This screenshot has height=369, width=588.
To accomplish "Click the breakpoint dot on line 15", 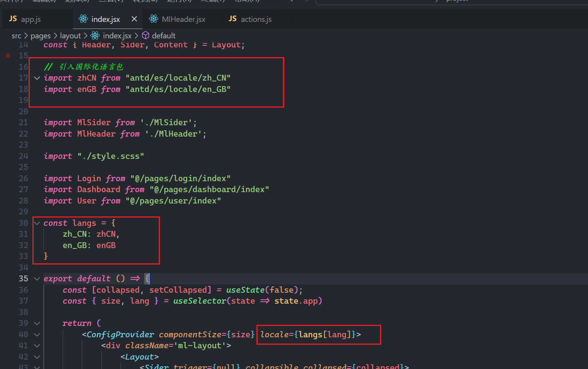I will point(8,56).
